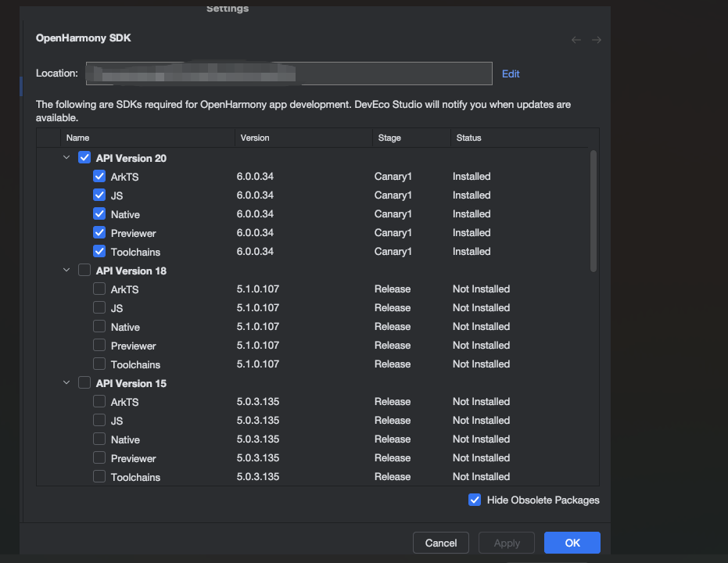Check JS 5.1.0.107 checkbox
The height and width of the screenshot is (563, 728).
(99, 308)
